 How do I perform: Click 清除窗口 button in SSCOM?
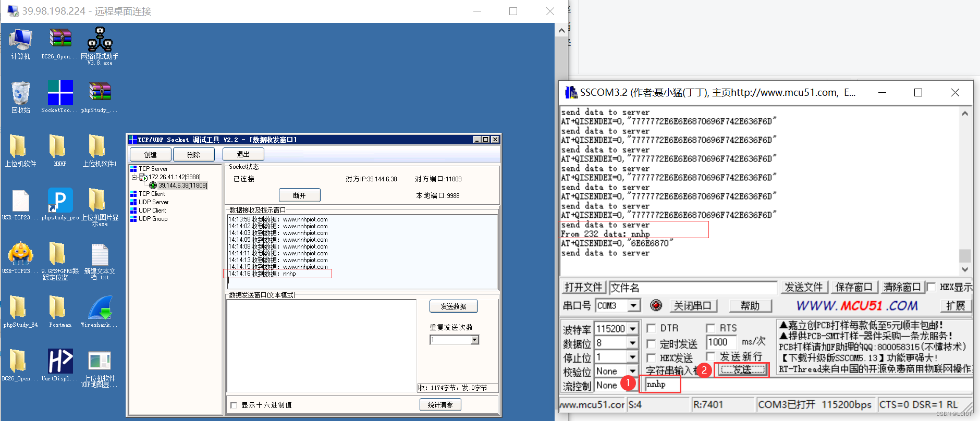click(x=902, y=287)
